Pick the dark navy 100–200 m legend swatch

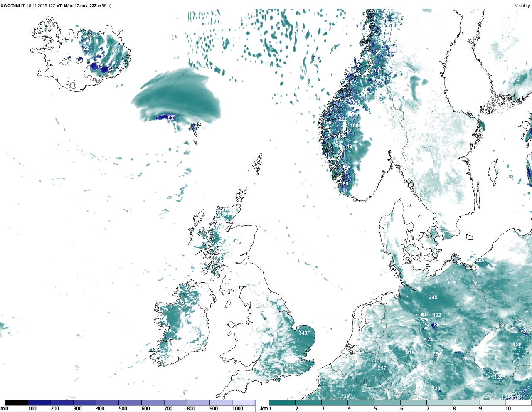39,402
